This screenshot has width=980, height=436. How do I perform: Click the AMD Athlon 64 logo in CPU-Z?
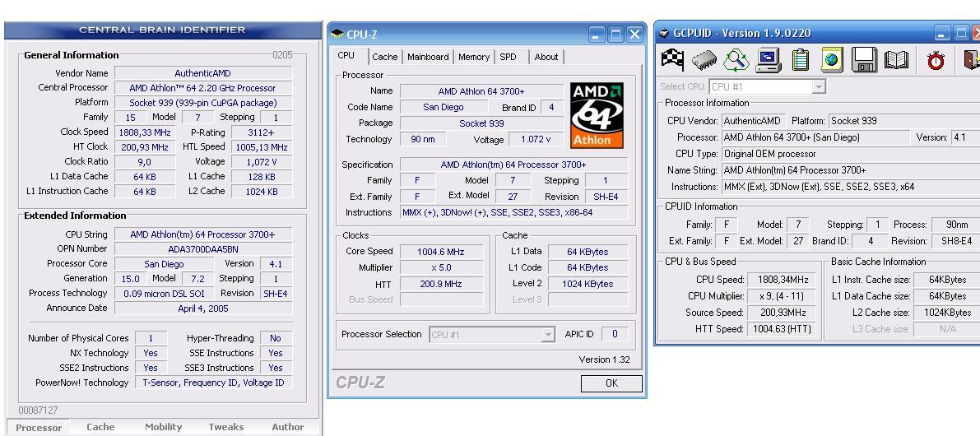597,115
